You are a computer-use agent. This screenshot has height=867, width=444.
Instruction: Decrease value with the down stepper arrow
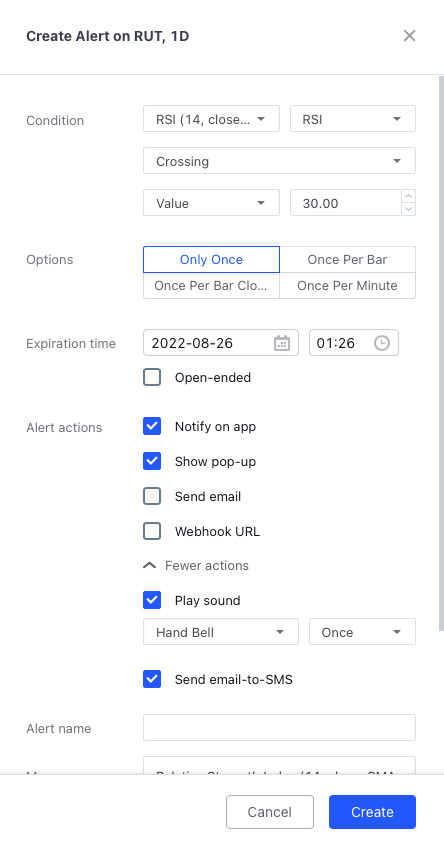[409, 209]
